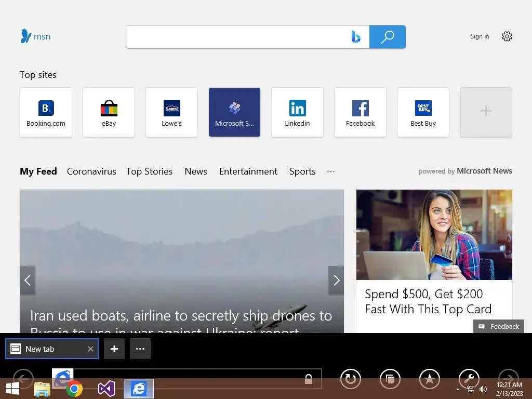Show next story in news carousel
Image resolution: width=532 pixels, height=399 pixels.
[336, 280]
